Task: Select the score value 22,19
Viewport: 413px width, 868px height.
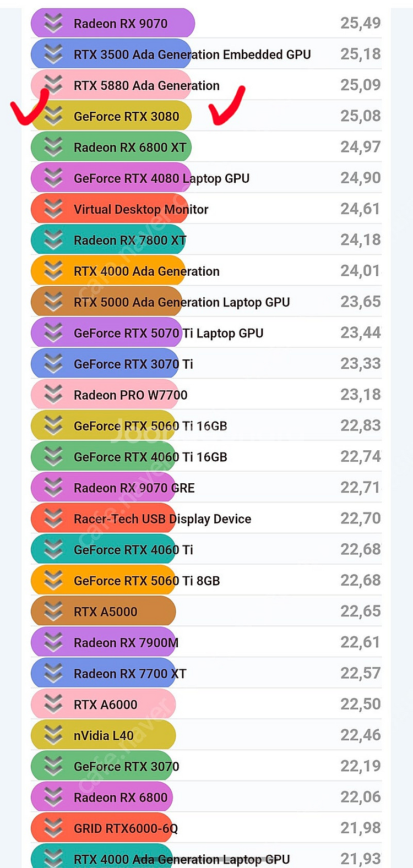Action: [x=361, y=766]
